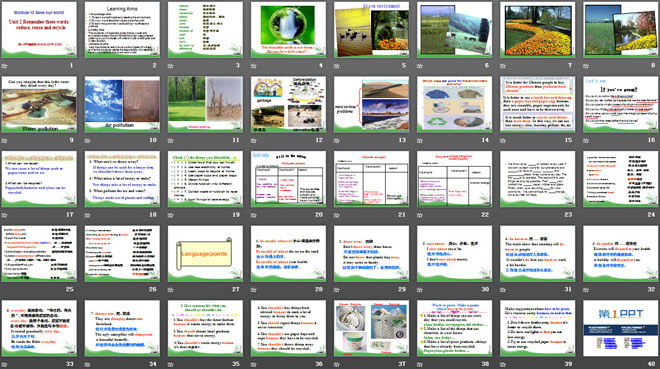This screenshot has width=660, height=369.
Task: Select slide 7 with orange flower garden
Action: (538, 29)
